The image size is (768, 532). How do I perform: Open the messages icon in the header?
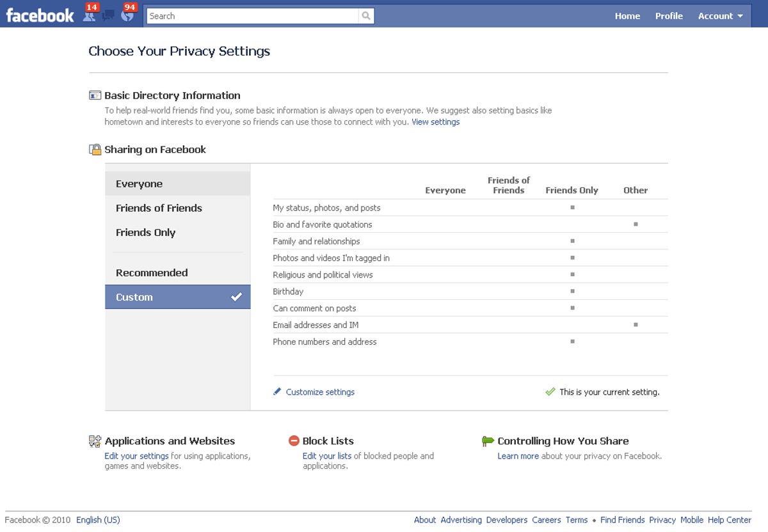(x=109, y=15)
